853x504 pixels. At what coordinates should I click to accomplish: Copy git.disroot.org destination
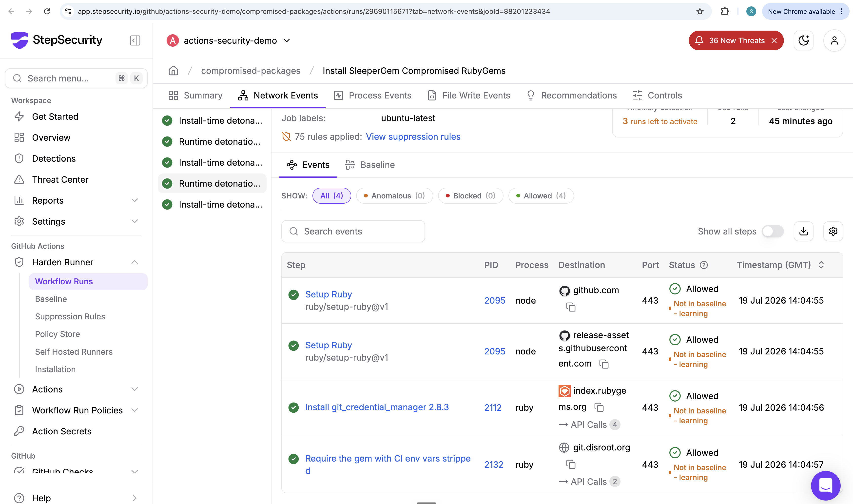tap(570, 464)
